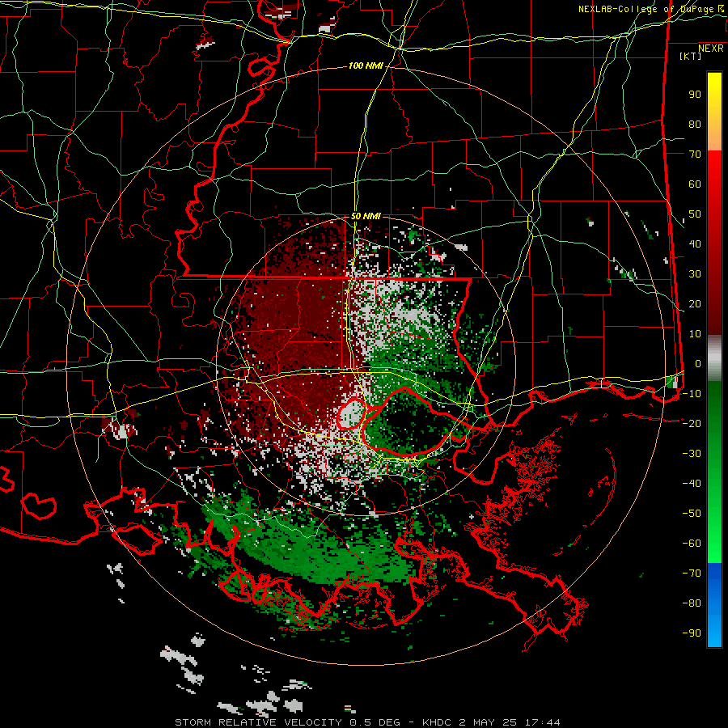The width and height of the screenshot is (728, 728).
Task: Click the positive 60 value on the scale
Action: tap(695, 184)
